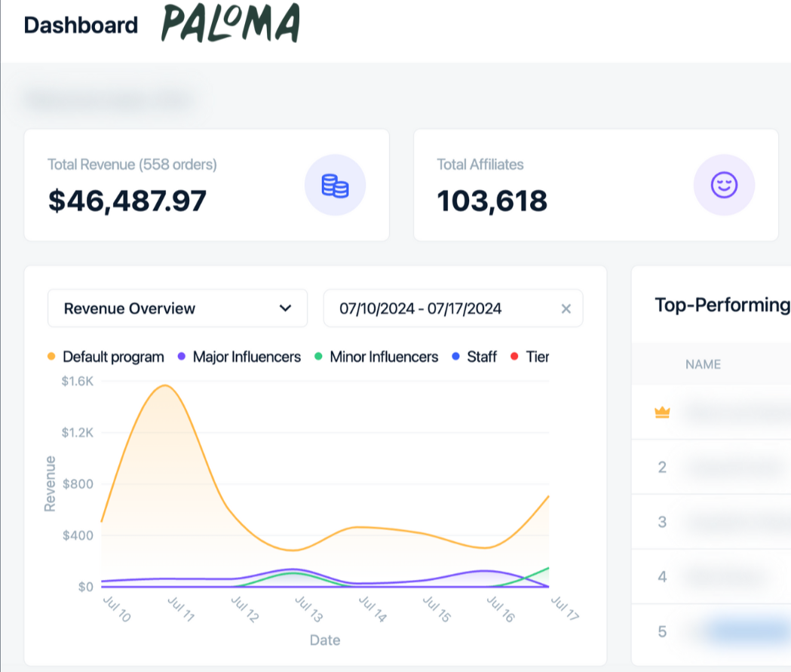Screen dimensions: 791x672
Task: Select the Dashboard page title
Action: pyautogui.click(x=81, y=25)
